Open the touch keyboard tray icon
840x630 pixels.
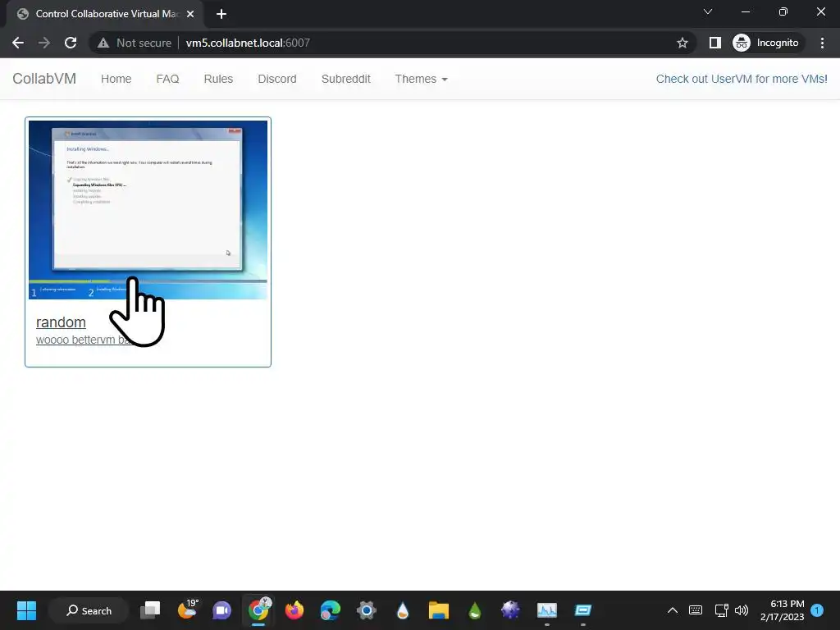coord(696,610)
